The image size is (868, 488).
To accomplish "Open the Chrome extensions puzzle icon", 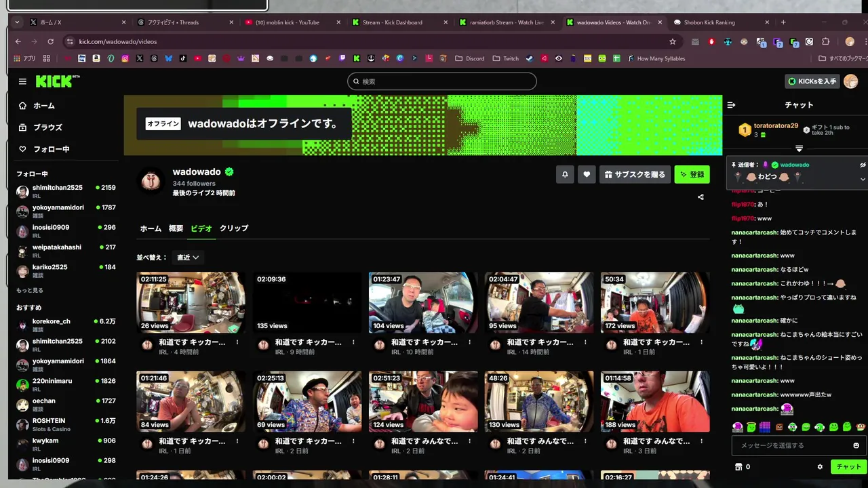I will click(825, 41).
